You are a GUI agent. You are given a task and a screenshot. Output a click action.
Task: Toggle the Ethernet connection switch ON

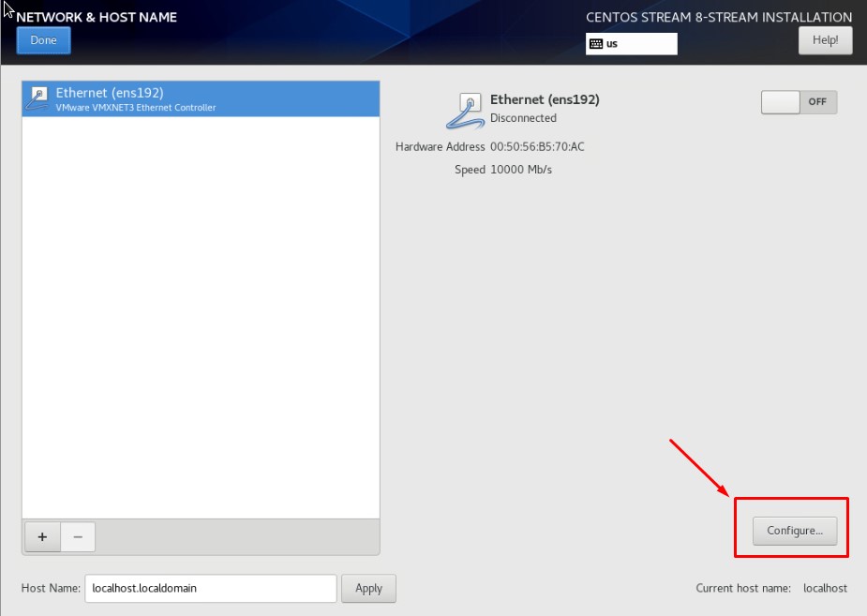click(799, 102)
